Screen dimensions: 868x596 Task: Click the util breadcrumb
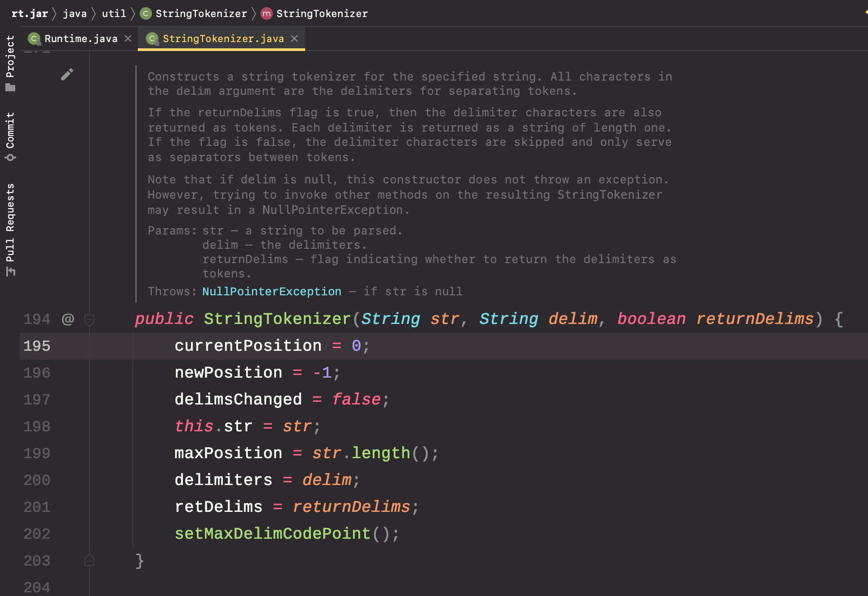tap(114, 13)
